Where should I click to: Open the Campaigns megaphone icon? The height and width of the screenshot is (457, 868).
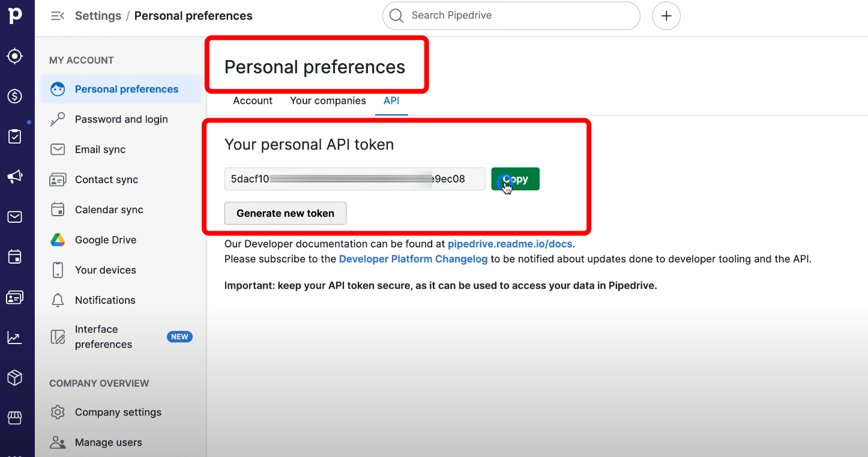tap(14, 176)
